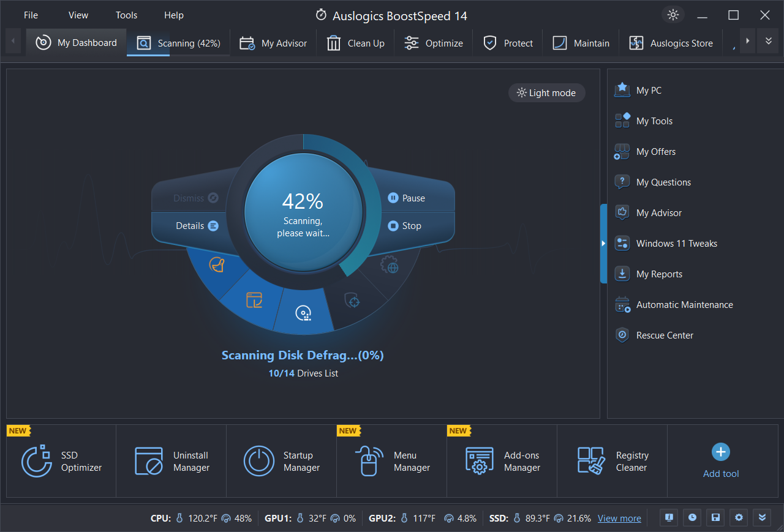This screenshot has width=784, height=532.
Task: Collapse the right sidebar panel arrow
Action: coord(603,244)
